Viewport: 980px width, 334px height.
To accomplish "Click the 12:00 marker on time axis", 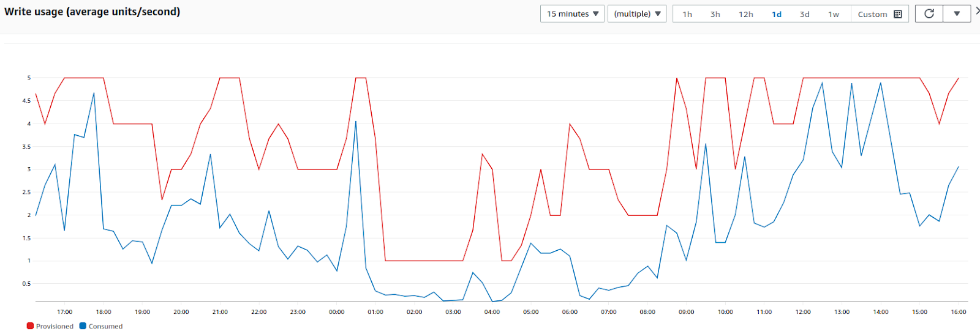I will (x=803, y=312).
